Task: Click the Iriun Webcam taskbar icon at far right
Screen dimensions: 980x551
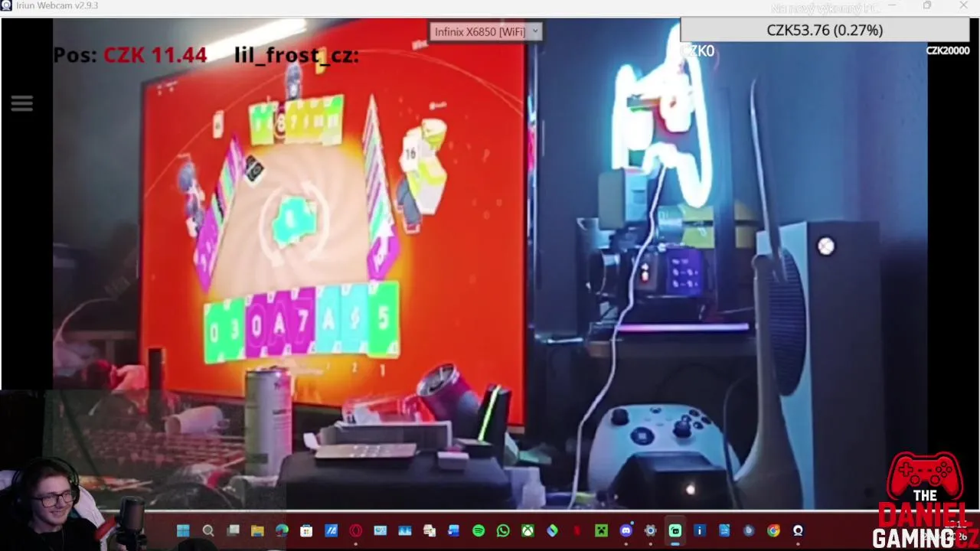Action: [798, 530]
